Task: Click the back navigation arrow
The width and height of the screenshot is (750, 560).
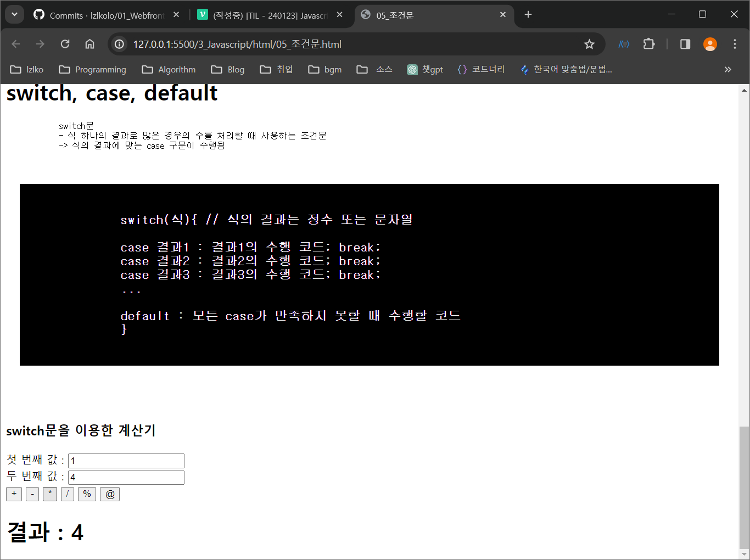Action: point(15,44)
